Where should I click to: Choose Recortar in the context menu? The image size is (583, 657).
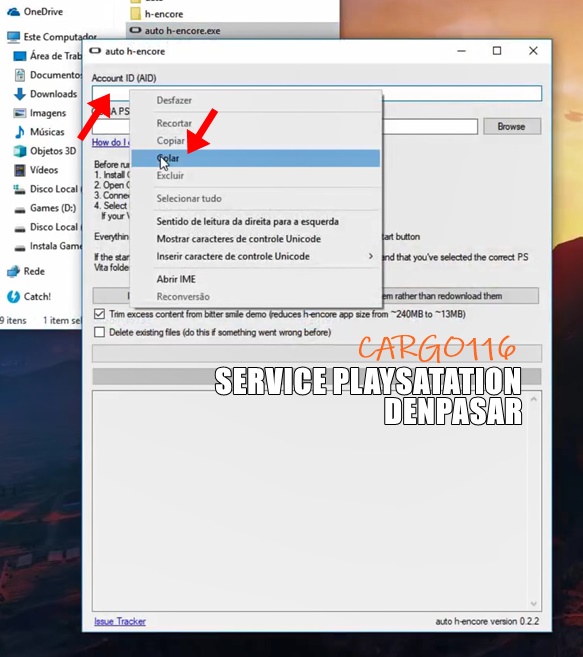(x=256, y=123)
